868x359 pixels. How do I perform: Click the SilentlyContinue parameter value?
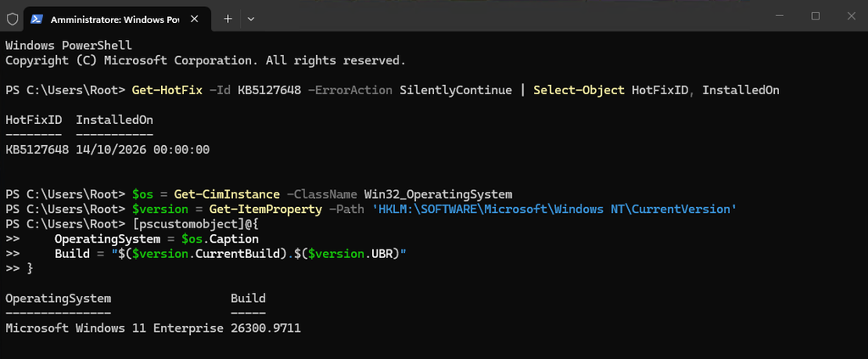pos(455,90)
